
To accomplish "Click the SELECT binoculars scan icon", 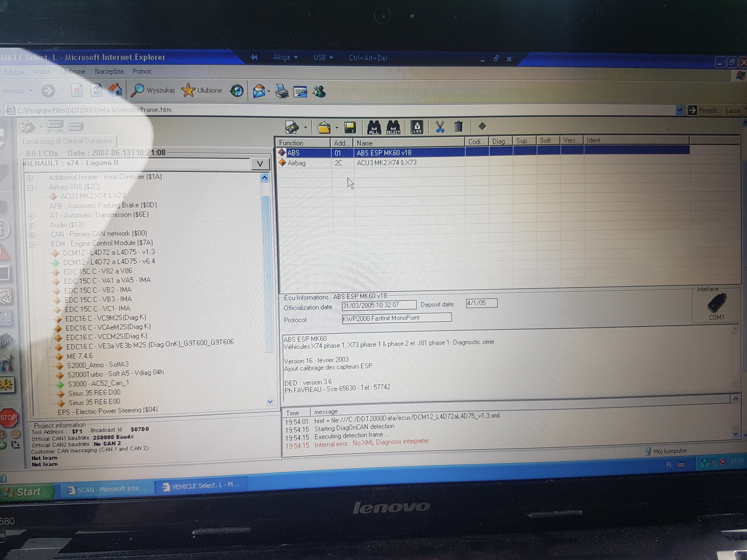I will [x=393, y=128].
